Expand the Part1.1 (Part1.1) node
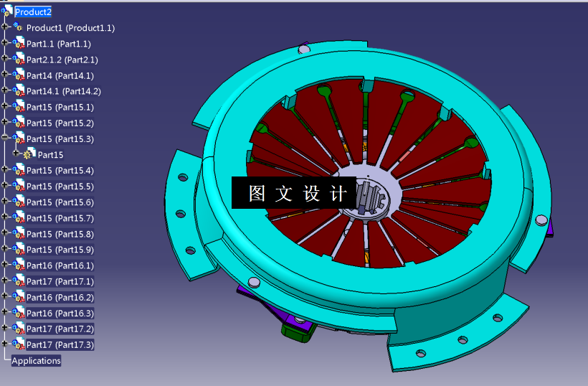Viewport: 588px width, 386px height. (4, 42)
